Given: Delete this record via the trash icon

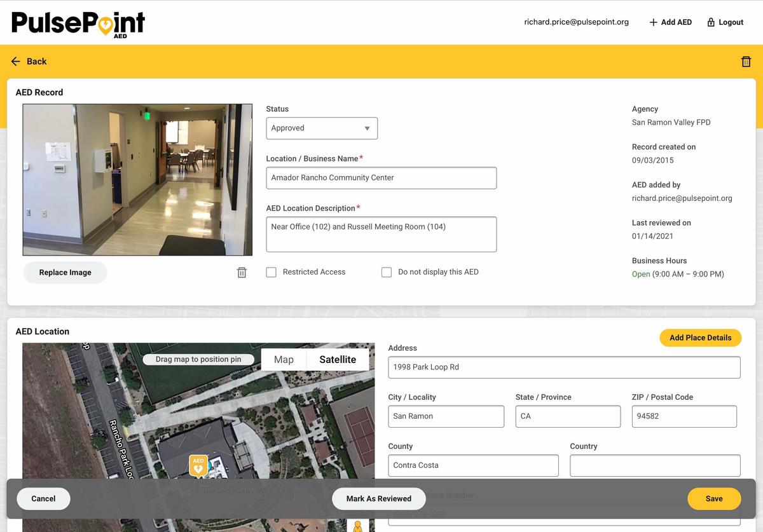Looking at the screenshot, I should tap(746, 61).
